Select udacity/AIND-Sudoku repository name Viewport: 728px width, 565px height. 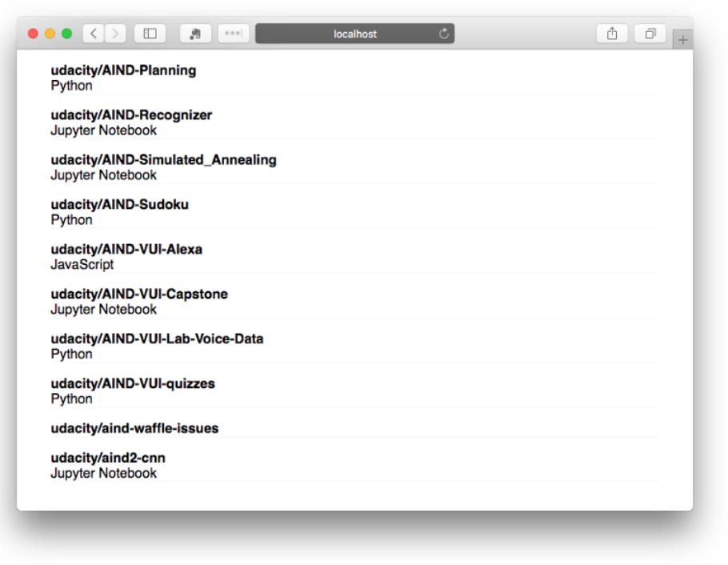[120, 204]
